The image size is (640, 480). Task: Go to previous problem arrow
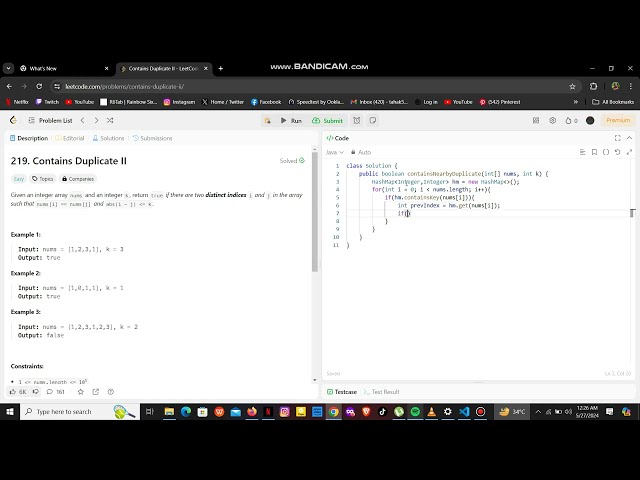[x=83, y=120]
